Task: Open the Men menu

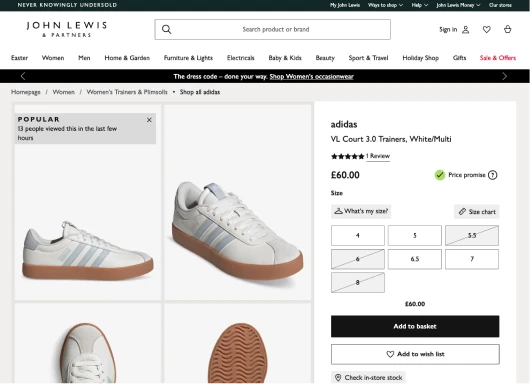Action: (x=84, y=58)
